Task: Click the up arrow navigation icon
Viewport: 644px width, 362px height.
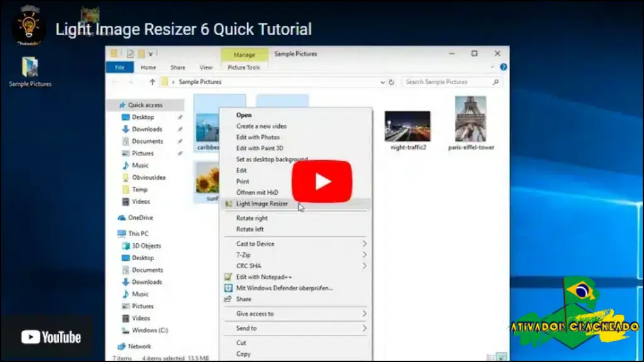Action: click(152, 82)
